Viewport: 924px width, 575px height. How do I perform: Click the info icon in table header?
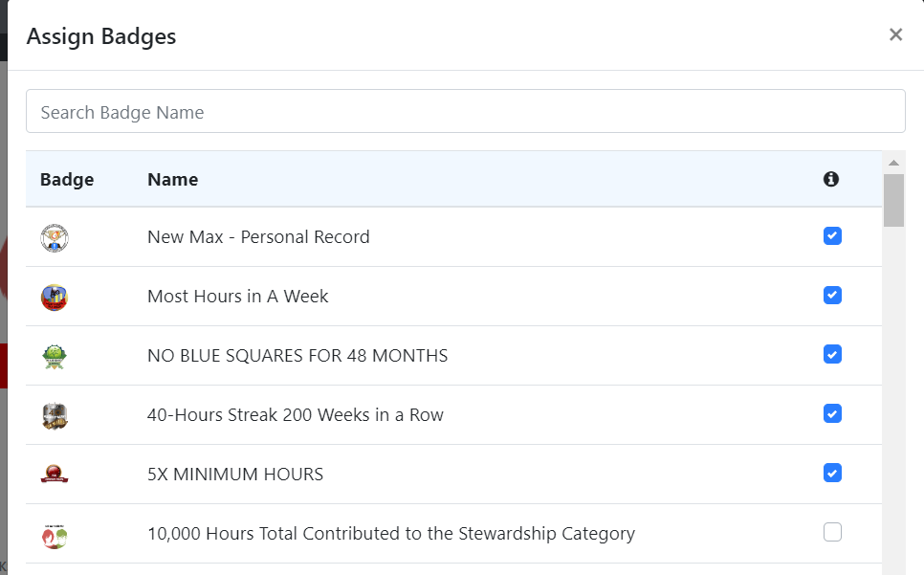[831, 179]
